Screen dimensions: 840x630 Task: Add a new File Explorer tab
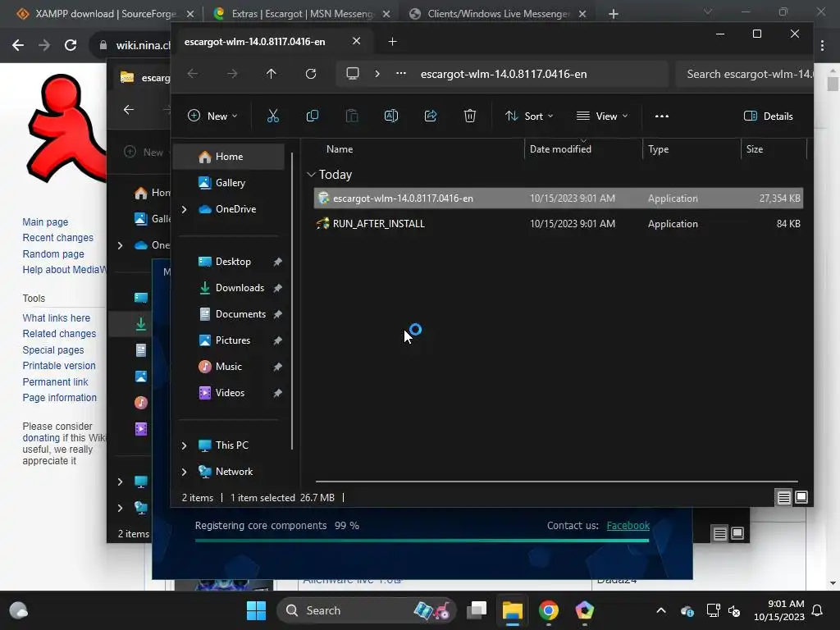pos(392,41)
